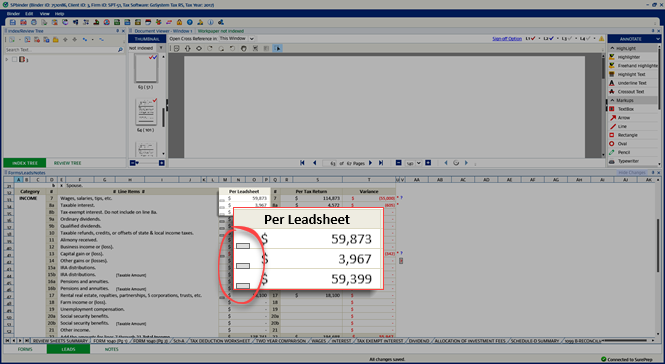The height and width of the screenshot is (364, 665).
Task: Open the Cross Reference window dropdown
Action: pos(251,39)
